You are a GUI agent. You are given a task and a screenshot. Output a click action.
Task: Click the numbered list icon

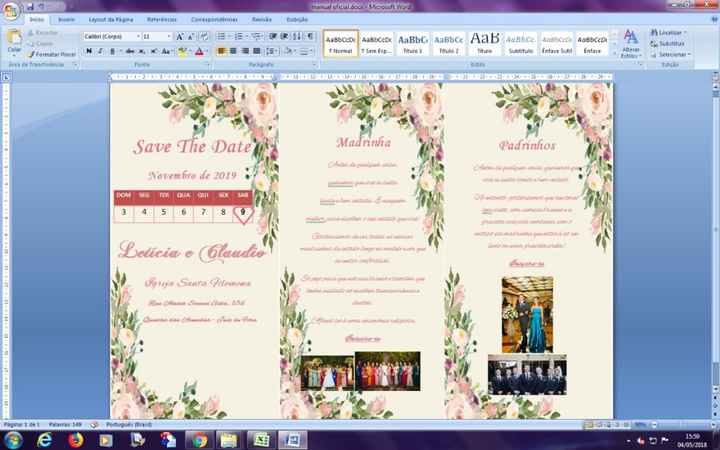tap(239, 36)
